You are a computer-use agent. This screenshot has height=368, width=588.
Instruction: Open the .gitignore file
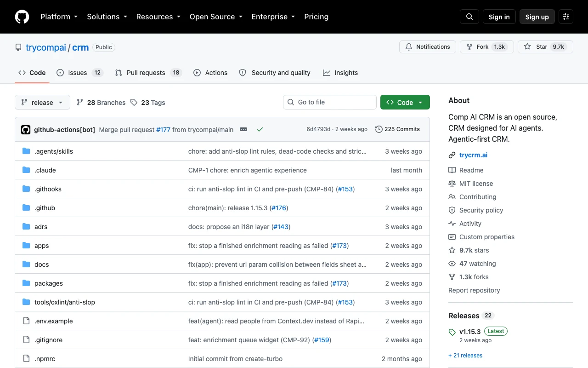[48, 340]
